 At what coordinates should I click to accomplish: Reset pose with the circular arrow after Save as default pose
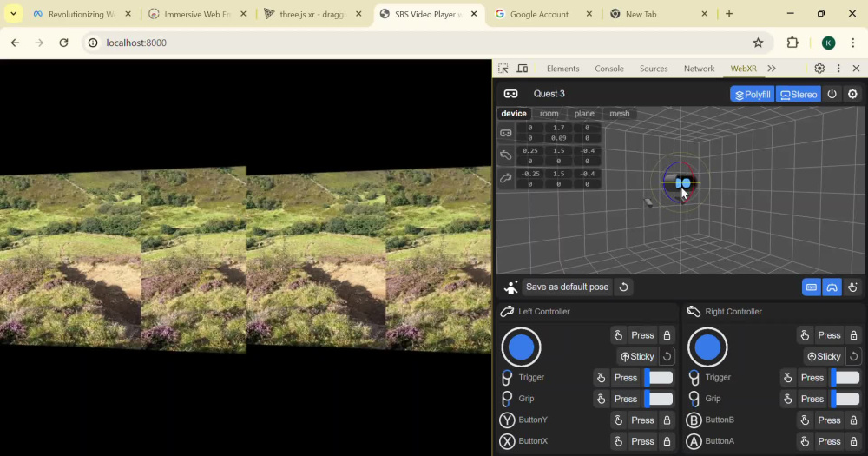coord(624,287)
